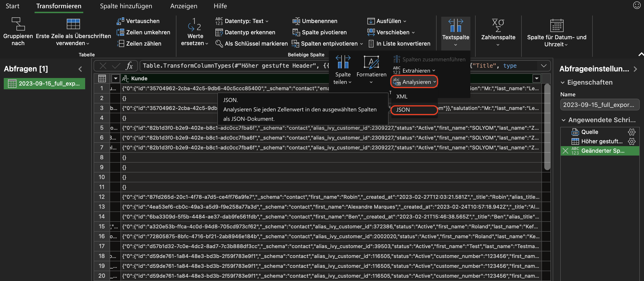Switch to the Anzeigen tab
The height and width of the screenshot is (281, 644).
(184, 6)
